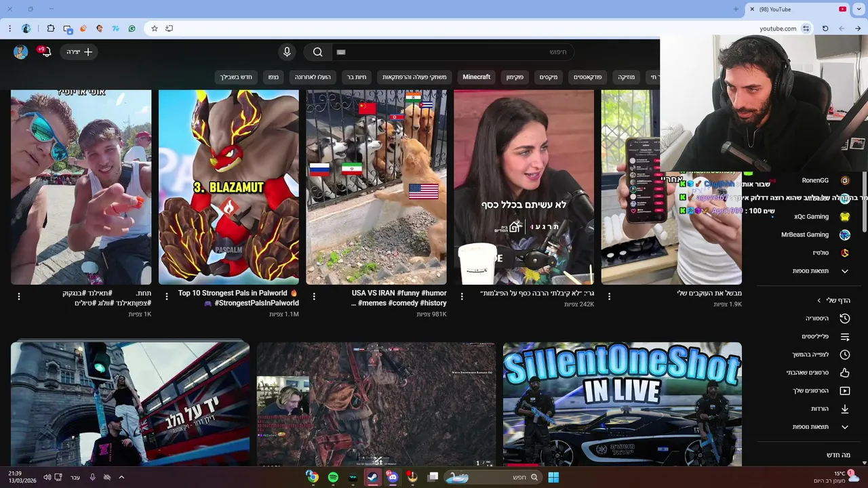Open Discord from the taskbar

click(392, 477)
